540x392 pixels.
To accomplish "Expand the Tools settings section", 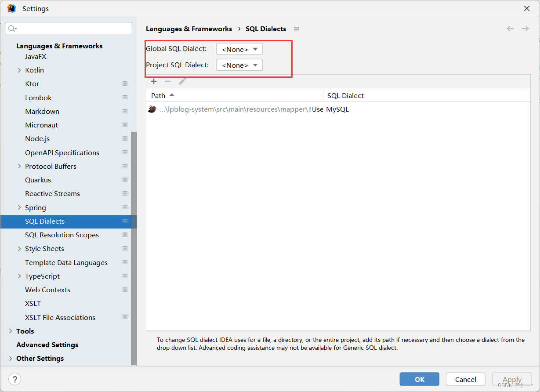I will [x=11, y=331].
